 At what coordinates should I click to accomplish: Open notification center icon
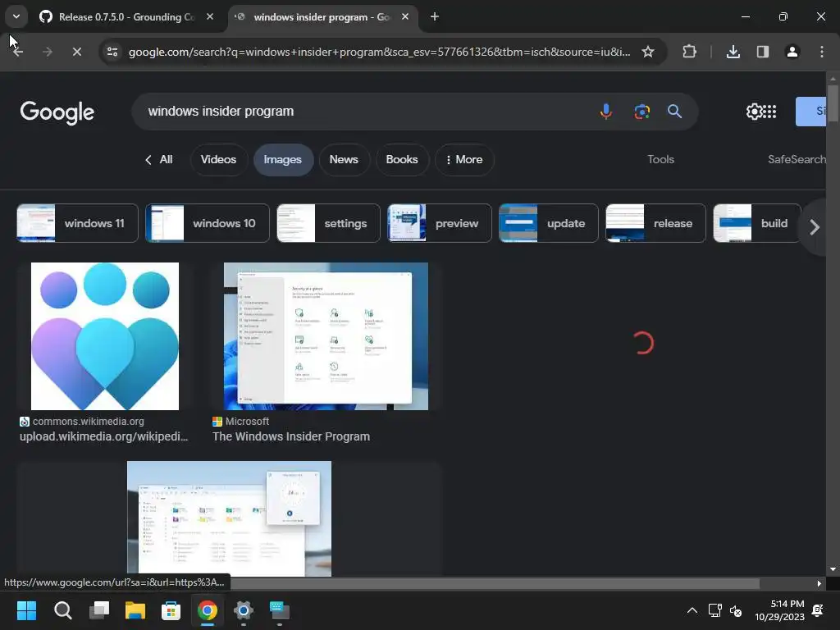click(x=818, y=610)
